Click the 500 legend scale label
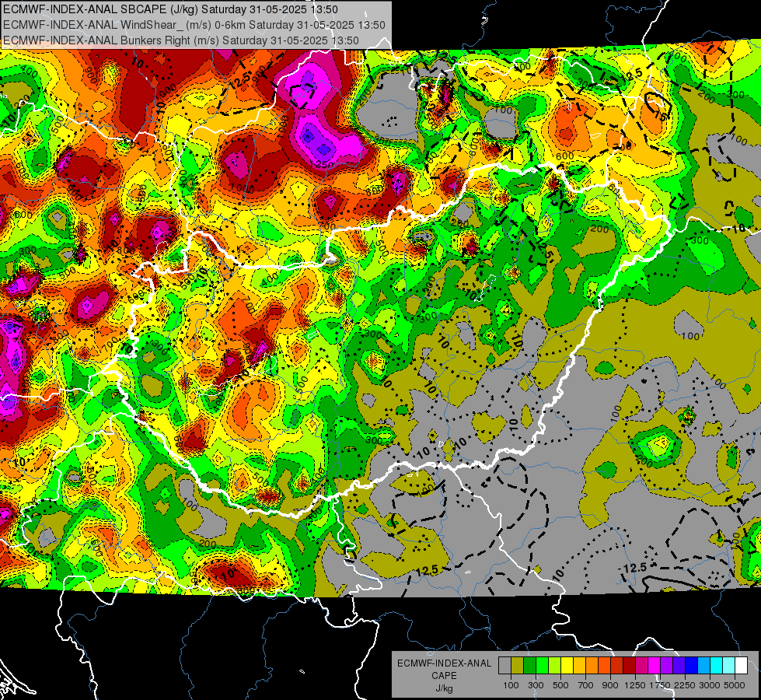Screen dimensions: 761x700 (x=560, y=685)
